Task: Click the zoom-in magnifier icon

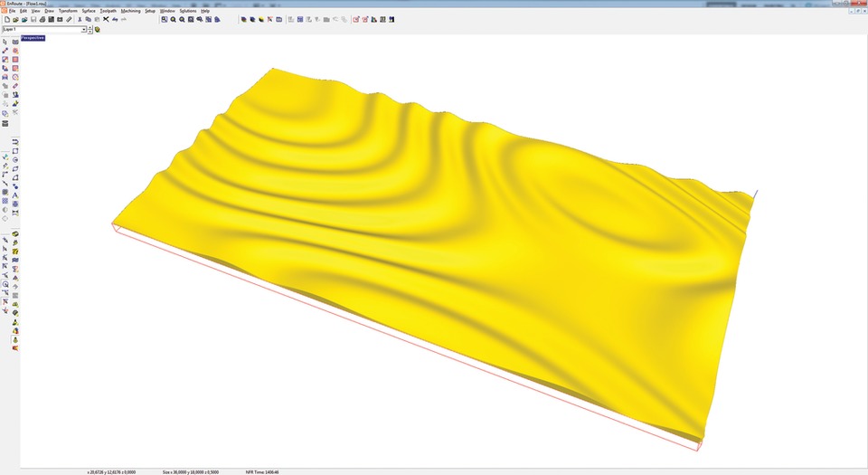Action: (173, 19)
